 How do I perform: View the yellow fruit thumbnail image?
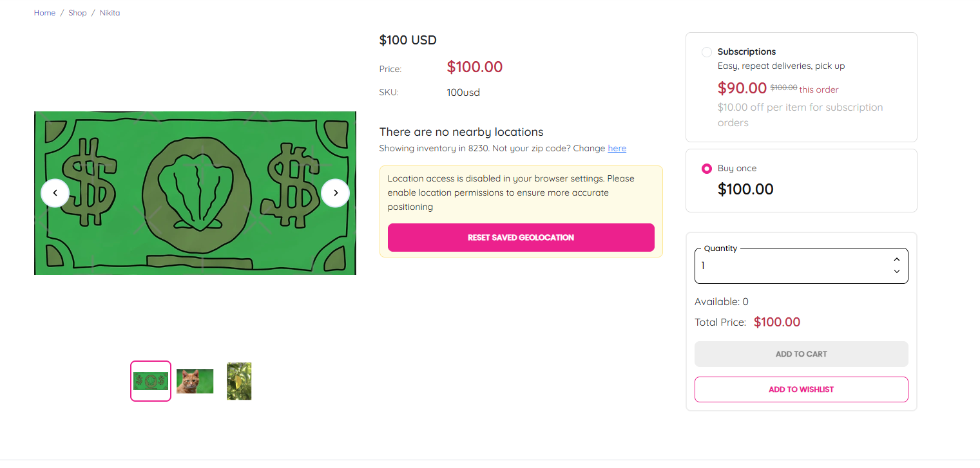tap(239, 381)
